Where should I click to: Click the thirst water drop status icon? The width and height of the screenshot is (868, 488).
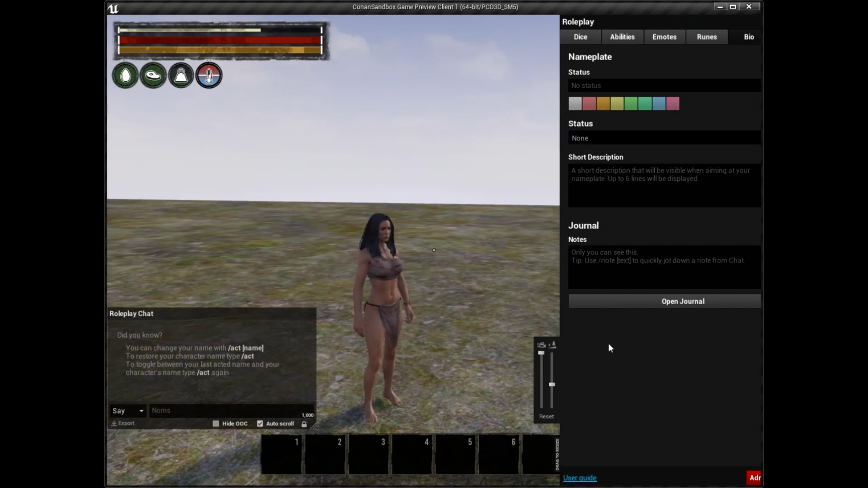tap(125, 76)
